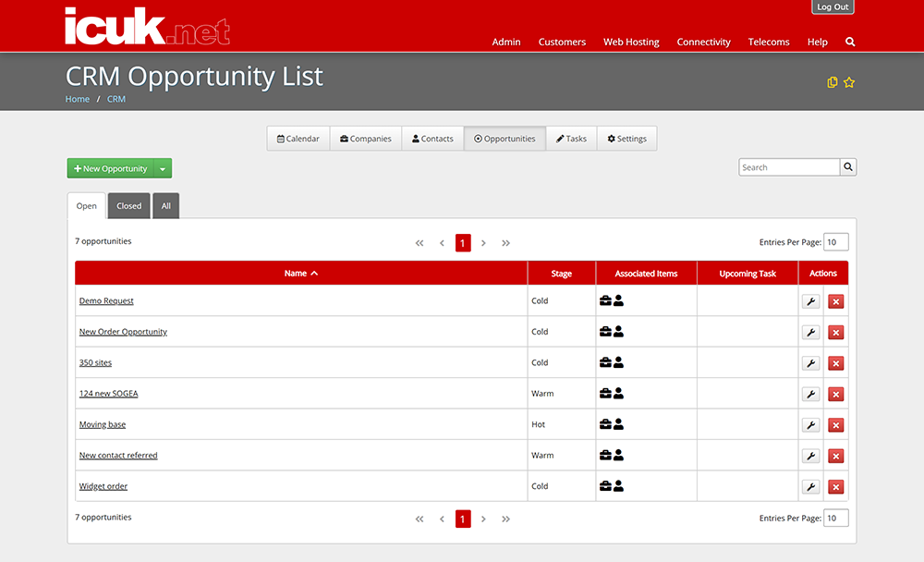Click the Log Out button
This screenshot has width=924, height=562.
coord(833,7)
